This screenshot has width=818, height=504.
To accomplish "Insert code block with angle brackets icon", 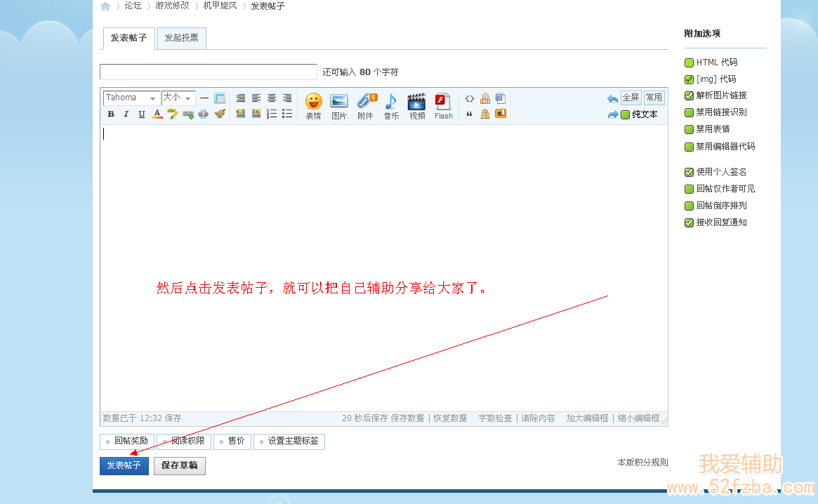I will 470,98.
